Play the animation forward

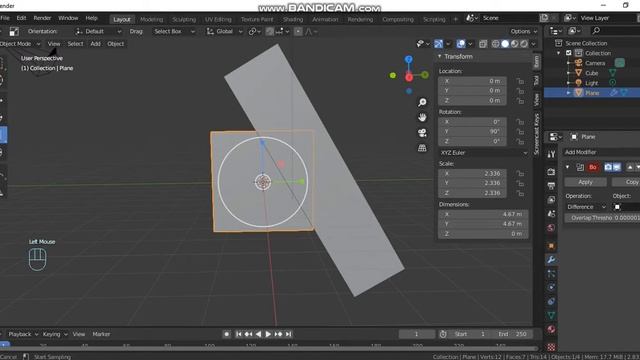click(x=268, y=334)
